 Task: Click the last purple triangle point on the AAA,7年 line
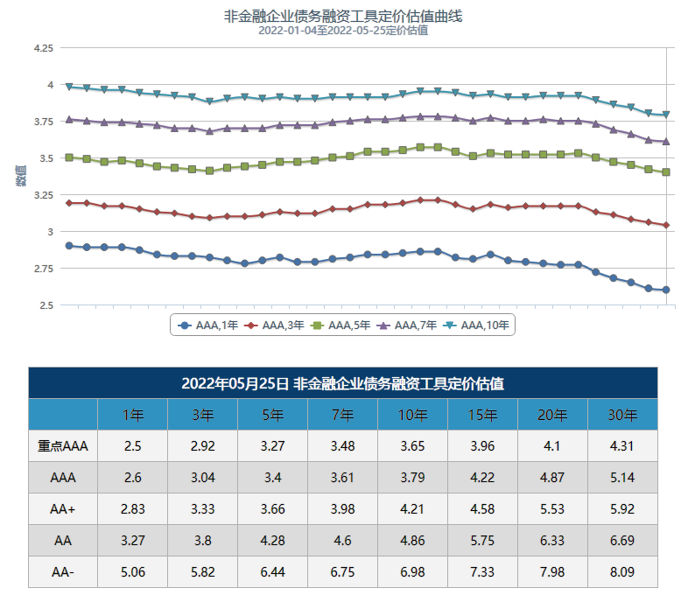coord(666,141)
